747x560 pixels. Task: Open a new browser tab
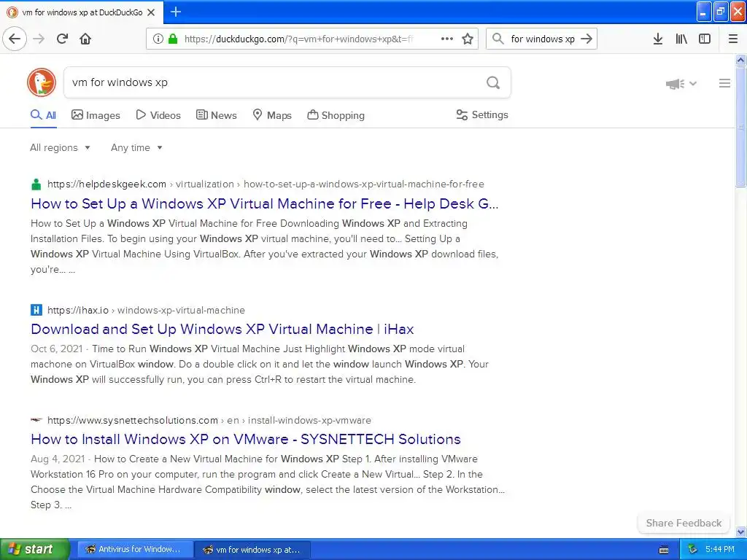point(176,12)
